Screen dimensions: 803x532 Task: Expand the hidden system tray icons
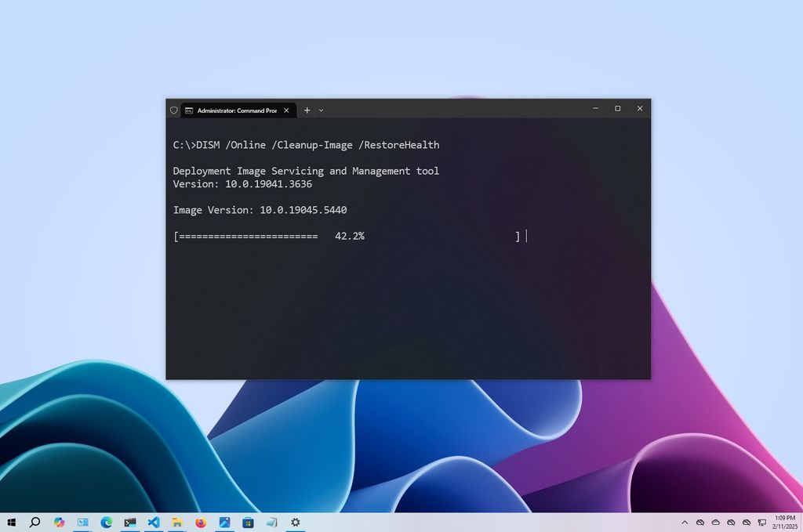[685, 523]
